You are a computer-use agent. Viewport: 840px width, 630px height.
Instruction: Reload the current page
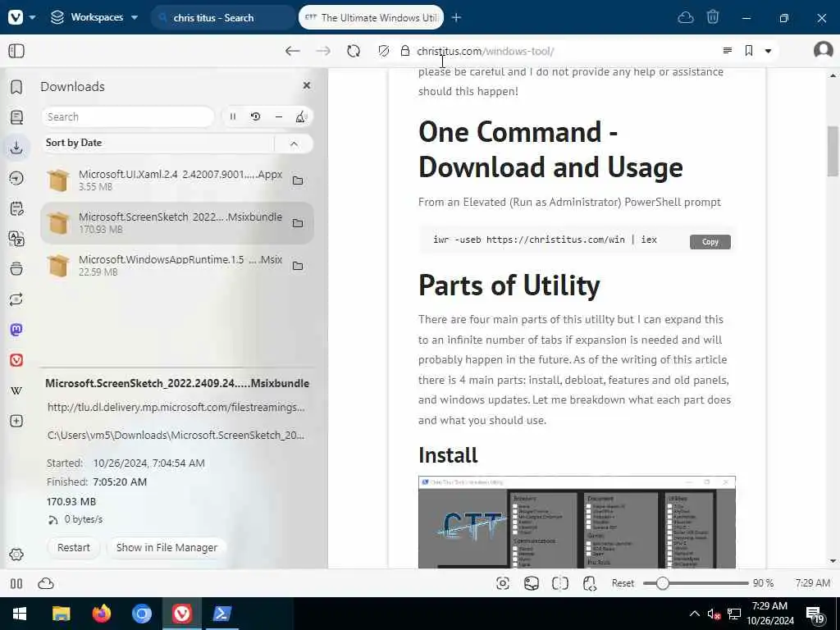[x=354, y=51]
